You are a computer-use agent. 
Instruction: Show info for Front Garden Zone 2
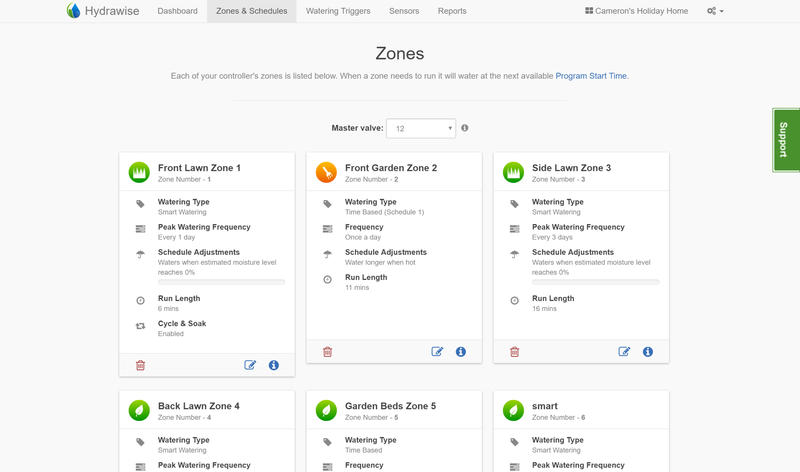tap(461, 352)
